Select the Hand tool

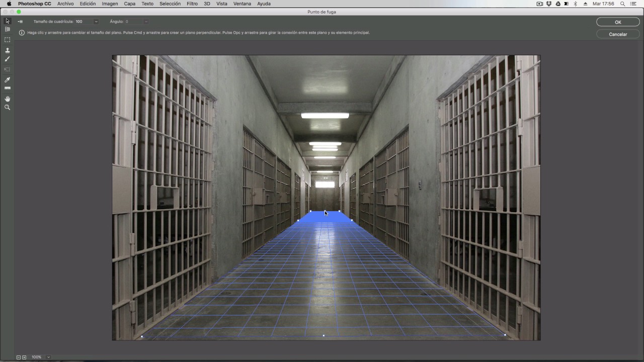[7, 99]
